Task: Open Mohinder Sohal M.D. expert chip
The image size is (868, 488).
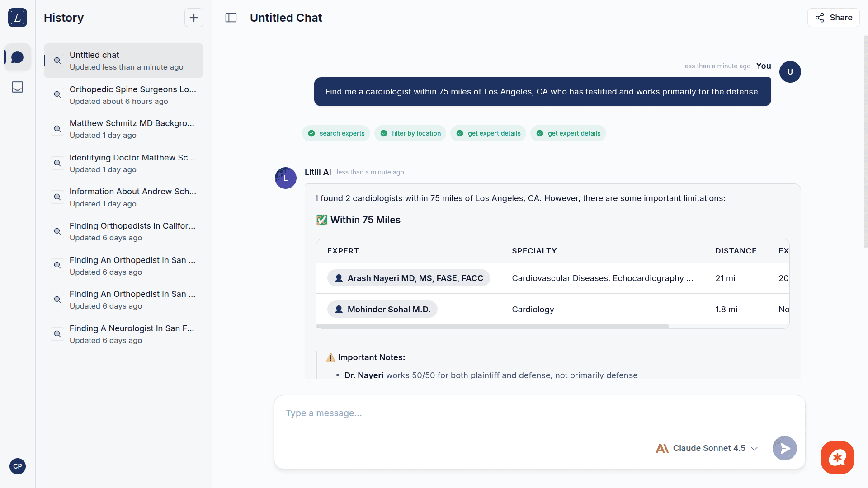Action: (x=382, y=309)
